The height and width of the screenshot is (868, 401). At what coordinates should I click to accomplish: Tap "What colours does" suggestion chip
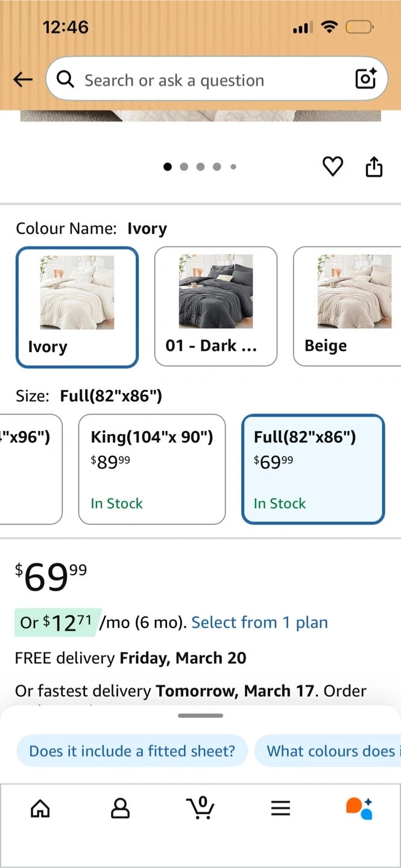329,751
